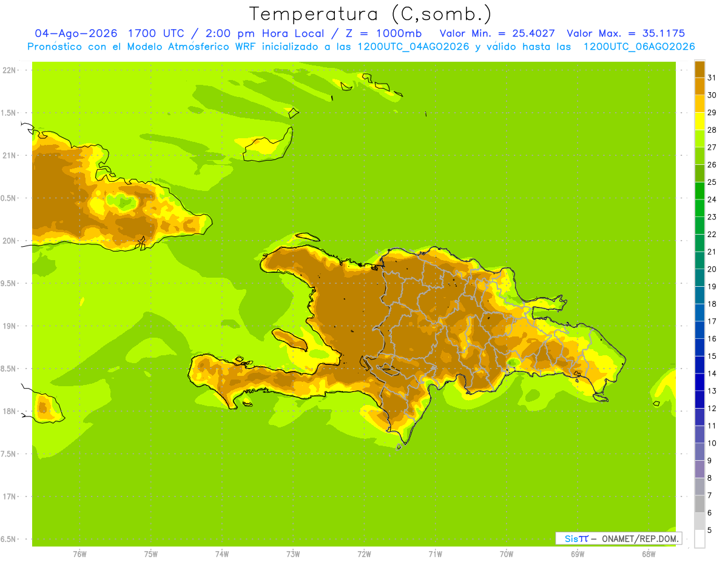Click the legend value "10"
Screen dimensions: 728x562
pyautogui.click(x=712, y=443)
